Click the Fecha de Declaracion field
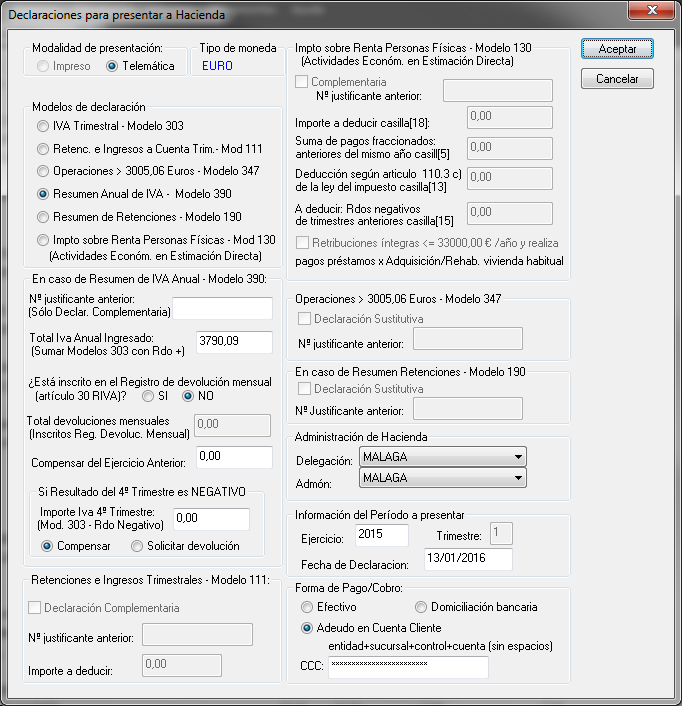 tap(468, 559)
